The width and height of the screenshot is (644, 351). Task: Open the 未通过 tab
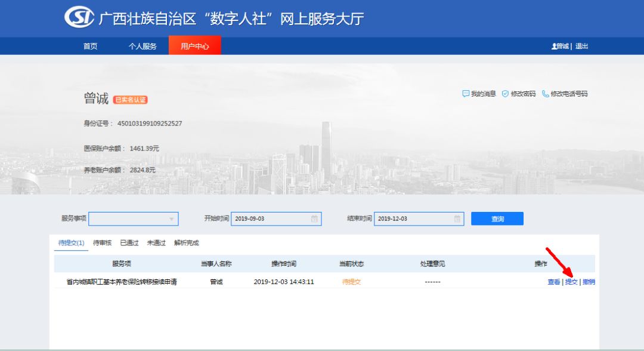coord(156,243)
